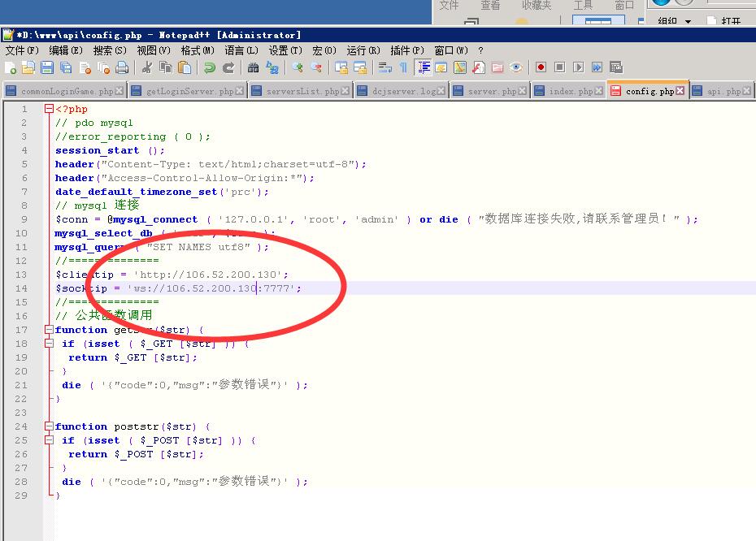Click the Print icon in toolbar
Image resolution: width=756 pixels, height=541 pixels.
click(121, 68)
